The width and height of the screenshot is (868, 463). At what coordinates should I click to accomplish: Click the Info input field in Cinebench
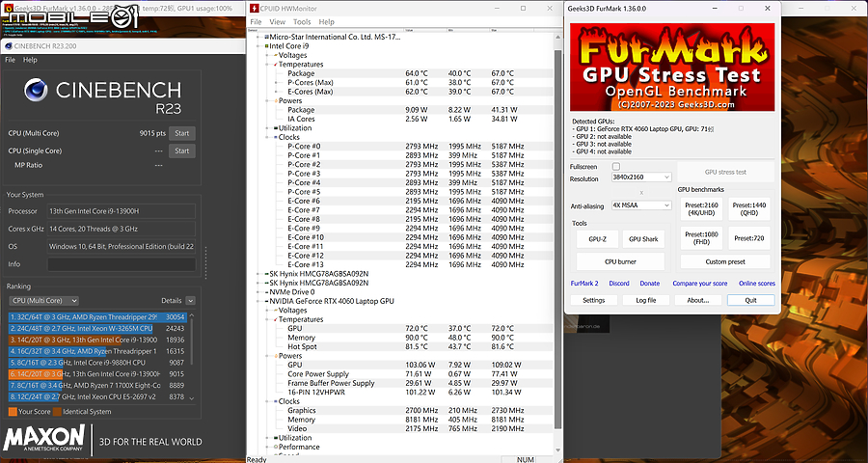tap(122, 264)
